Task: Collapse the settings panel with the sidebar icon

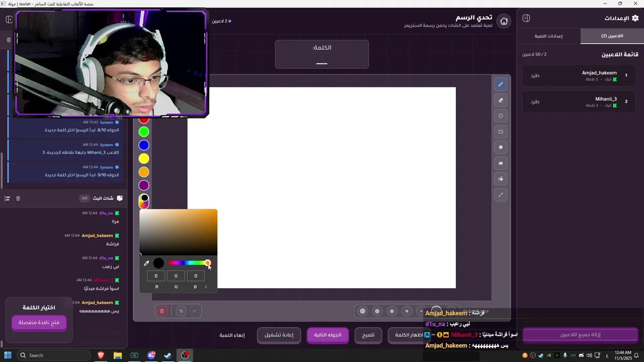Action: [x=526, y=18]
